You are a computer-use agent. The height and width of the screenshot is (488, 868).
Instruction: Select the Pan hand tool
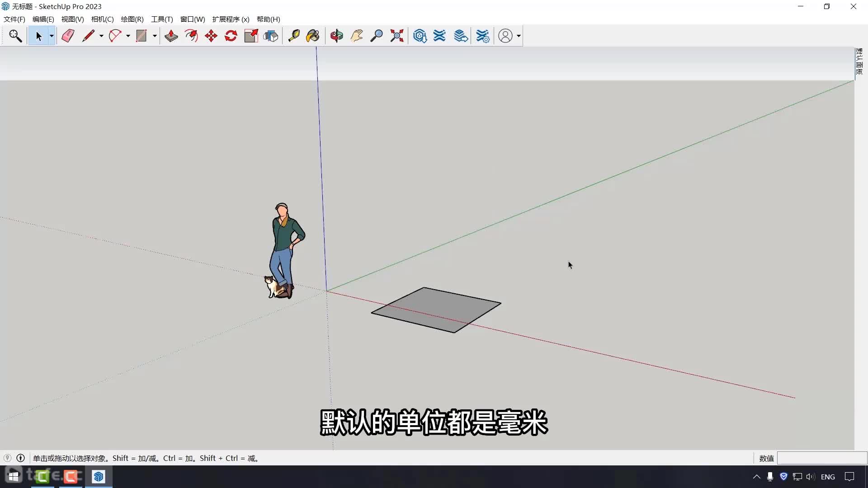click(x=357, y=36)
